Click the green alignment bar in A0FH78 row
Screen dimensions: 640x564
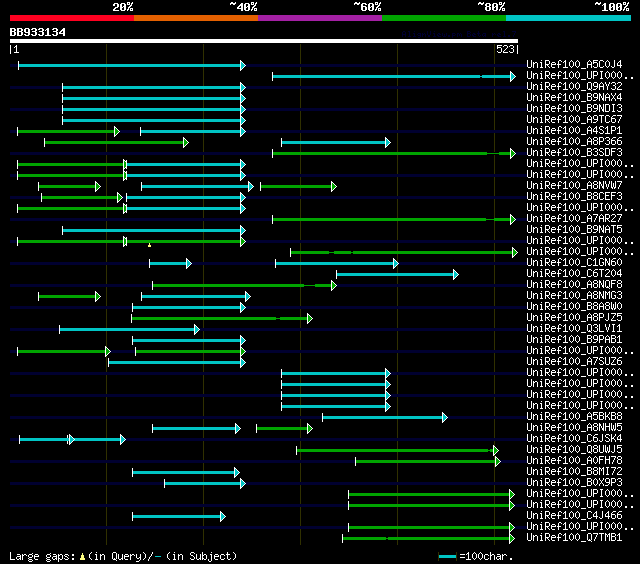click(x=428, y=462)
